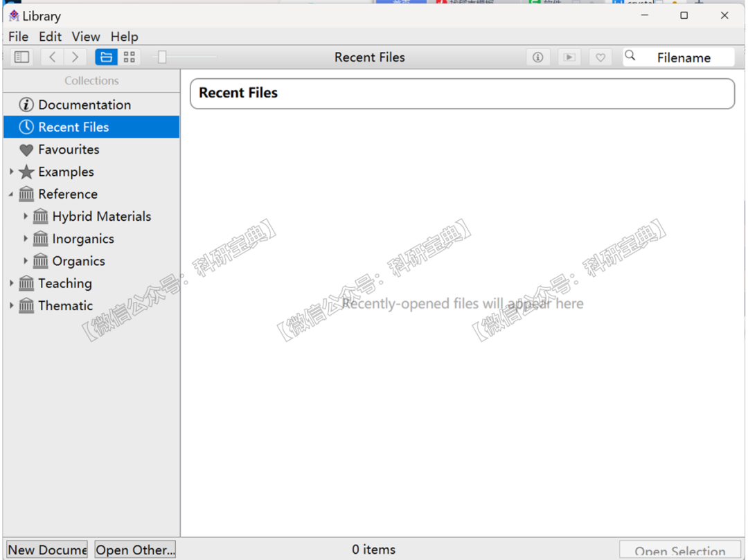Click the Hybrid Materials building icon

pyautogui.click(x=41, y=217)
